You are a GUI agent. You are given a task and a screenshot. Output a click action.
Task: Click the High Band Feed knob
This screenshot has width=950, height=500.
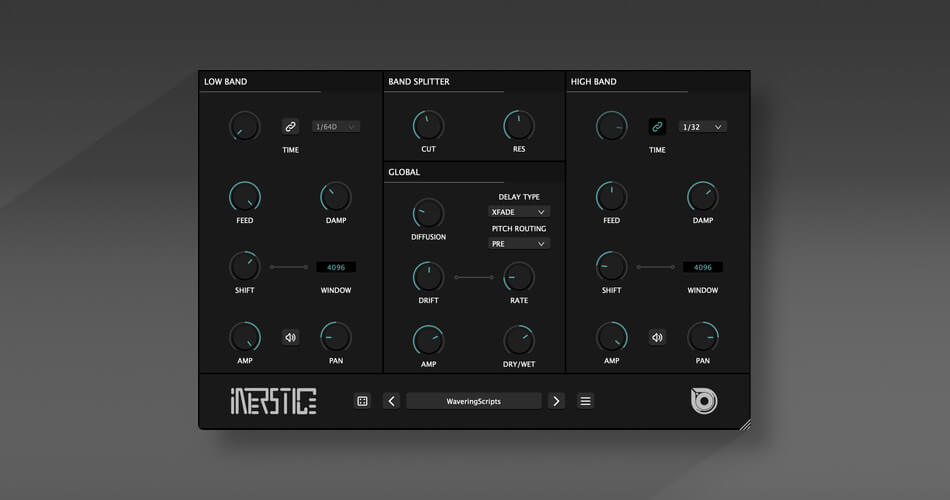pos(611,197)
